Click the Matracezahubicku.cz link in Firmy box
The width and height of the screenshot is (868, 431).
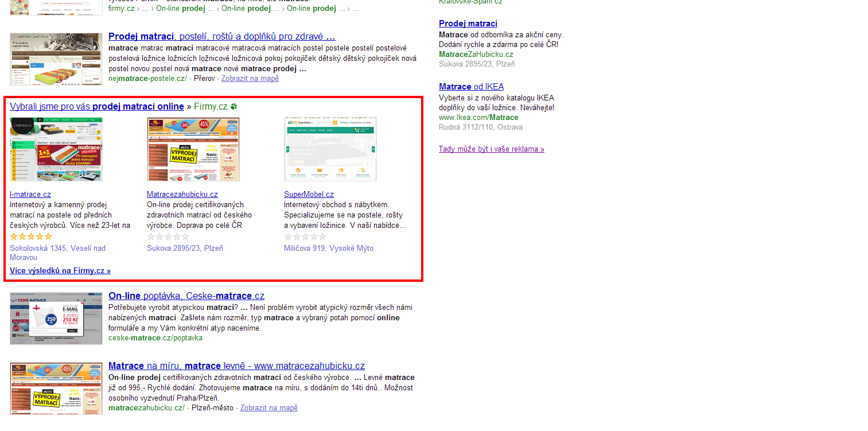(182, 195)
